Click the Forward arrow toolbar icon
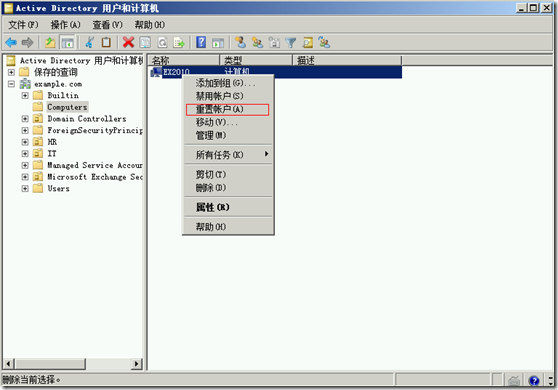The height and width of the screenshot is (390, 558). (x=27, y=43)
